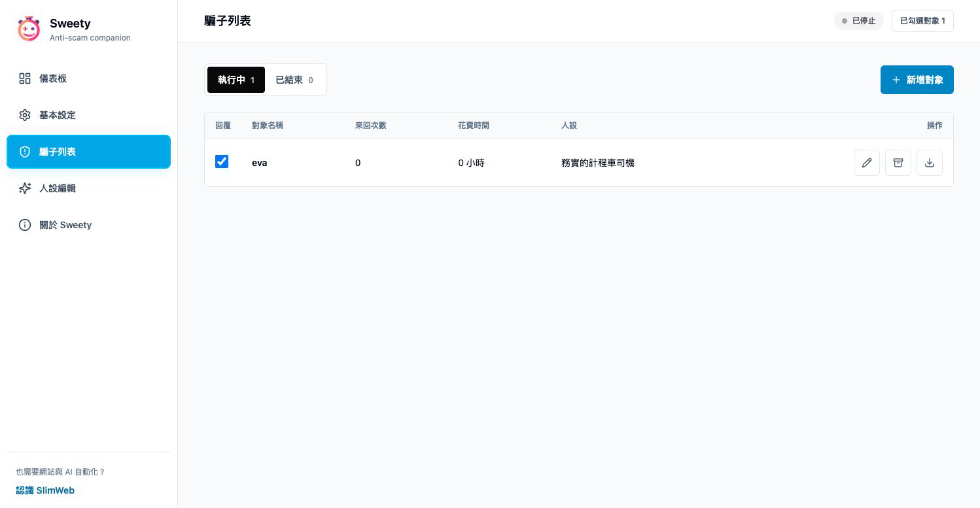Edit eva with the pencil icon
The image size is (980, 508).
coord(867,163)
